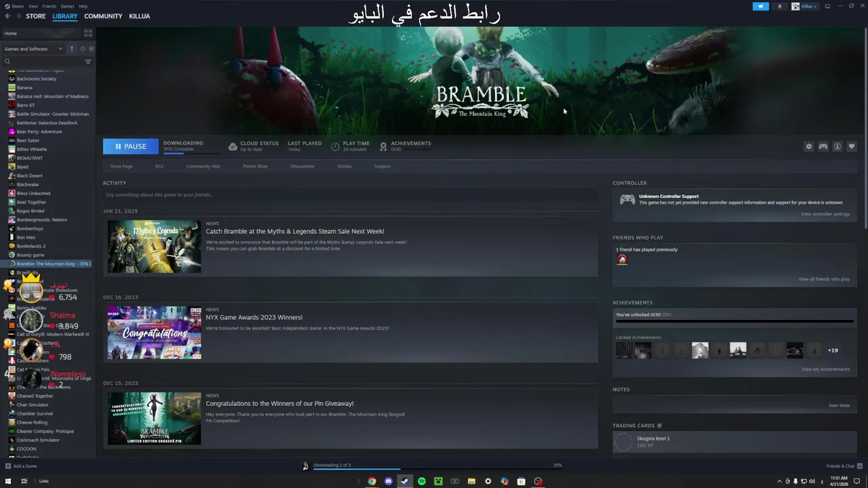
Task: Add Bramble to favorites heart icon
Action: (x=852, y=146)
